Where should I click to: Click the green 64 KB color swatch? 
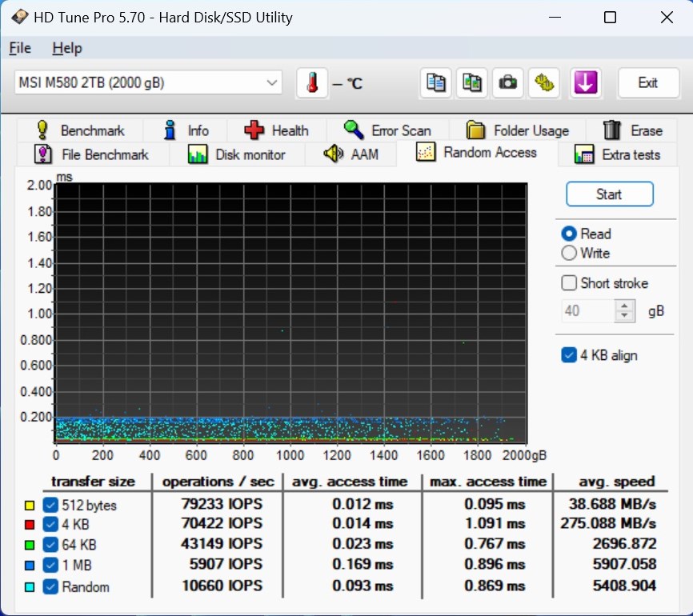(30, 545)
